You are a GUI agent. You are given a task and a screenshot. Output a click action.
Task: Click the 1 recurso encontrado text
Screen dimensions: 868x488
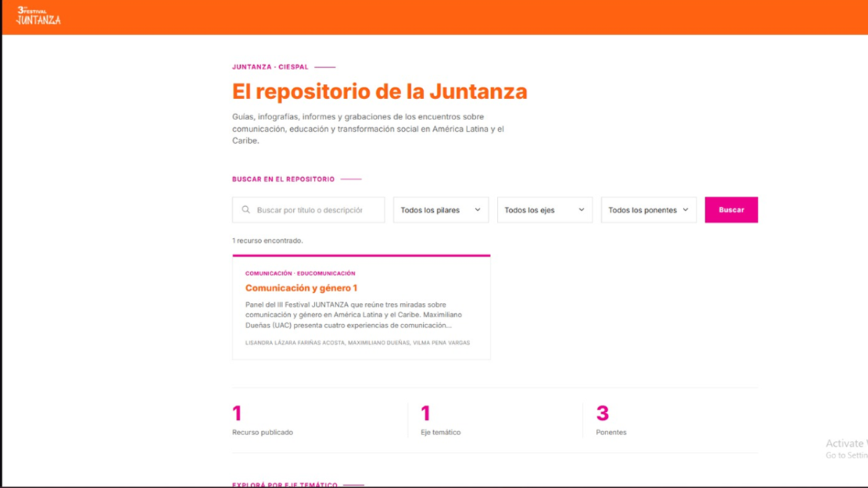coord(268,241)
